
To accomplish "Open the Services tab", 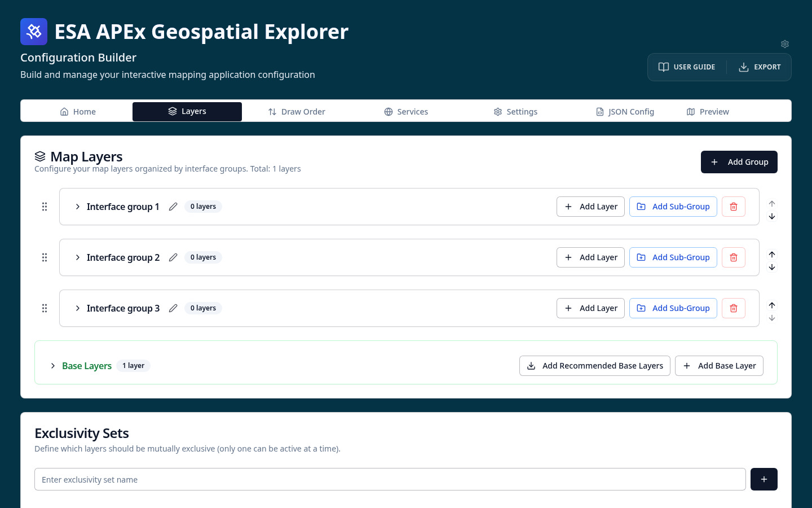I will click(x=406, y=112).
